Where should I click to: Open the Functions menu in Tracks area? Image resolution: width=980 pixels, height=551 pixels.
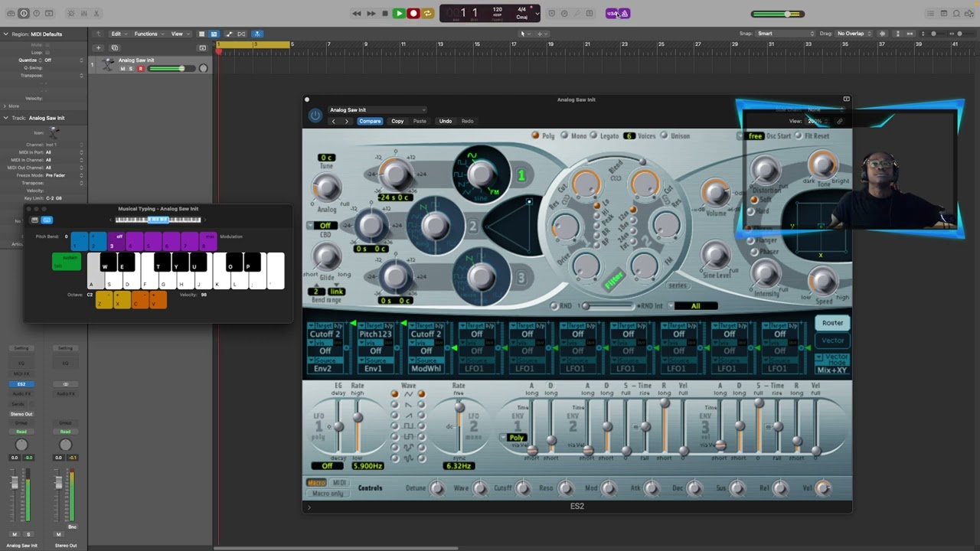148,34
